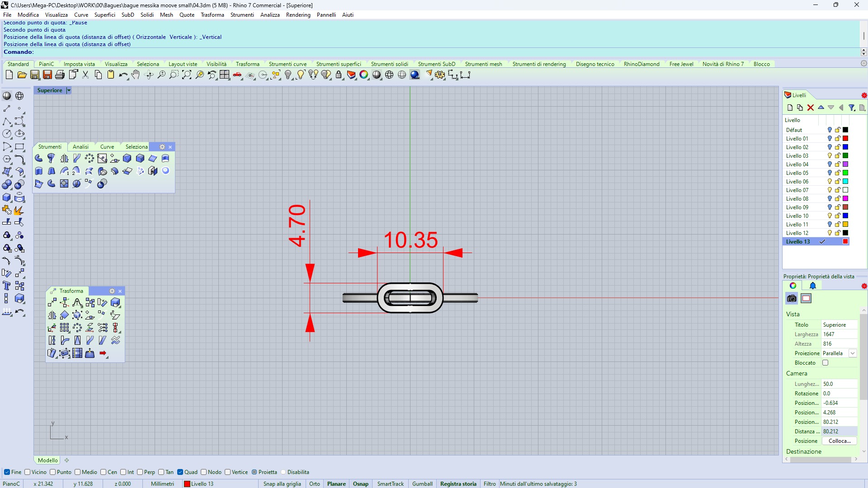Expand the Proiezione Parallela dropdown

point(853,353)
